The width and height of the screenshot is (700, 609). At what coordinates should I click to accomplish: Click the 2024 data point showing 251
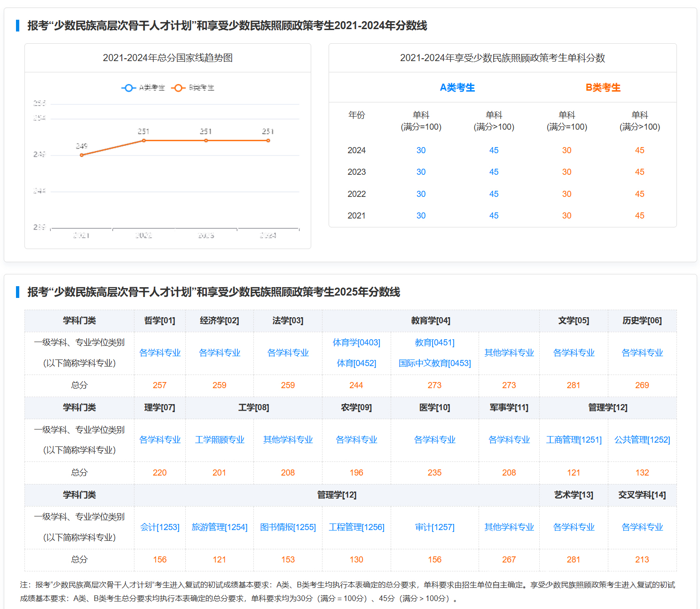pos(268,140)
